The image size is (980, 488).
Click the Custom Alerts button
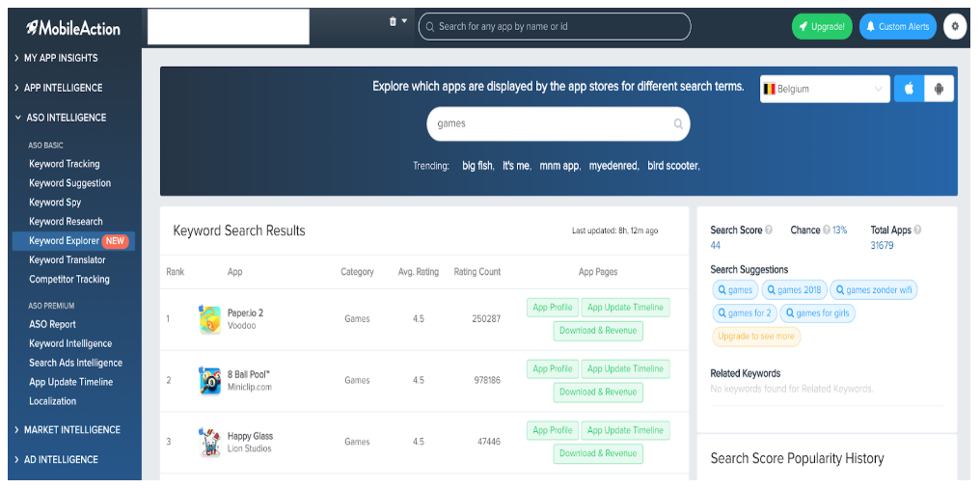[x=897, y=26]
